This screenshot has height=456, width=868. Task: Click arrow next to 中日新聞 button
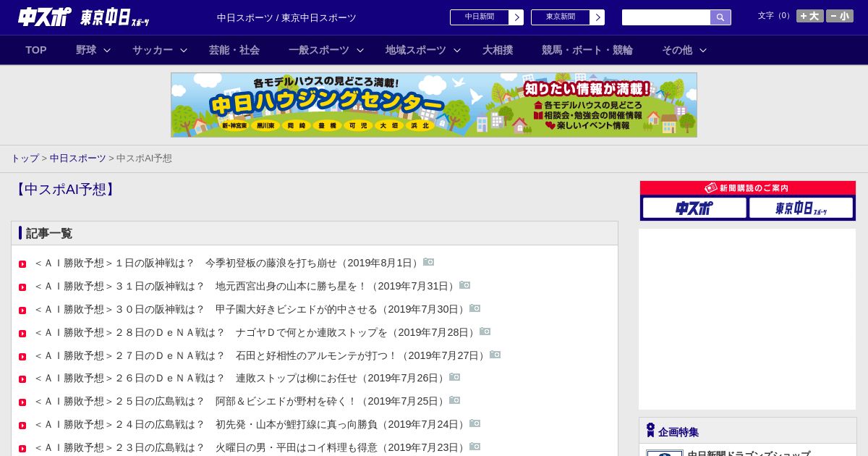click(x=516, y=17)
